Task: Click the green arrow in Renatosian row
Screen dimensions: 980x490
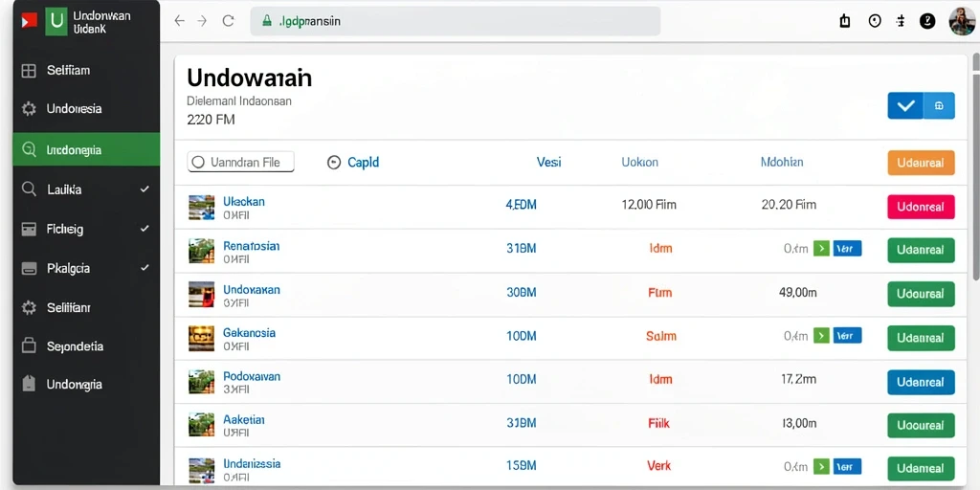Action: pyautogui.click(x=821, y=249)
